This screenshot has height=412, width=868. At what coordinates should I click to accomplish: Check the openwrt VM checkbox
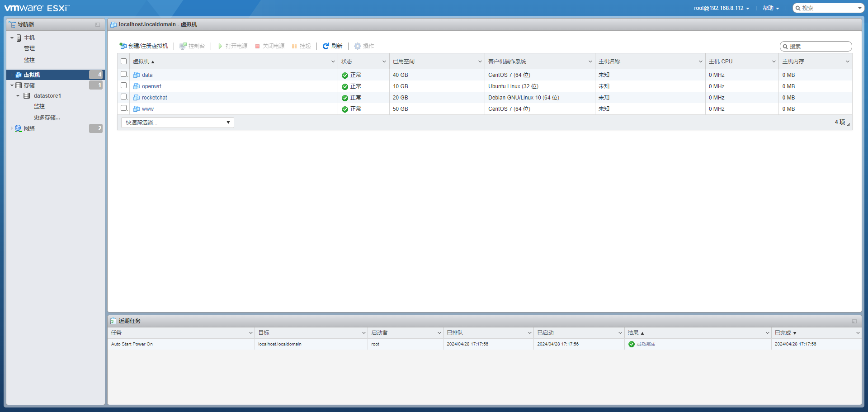(124, 85)
